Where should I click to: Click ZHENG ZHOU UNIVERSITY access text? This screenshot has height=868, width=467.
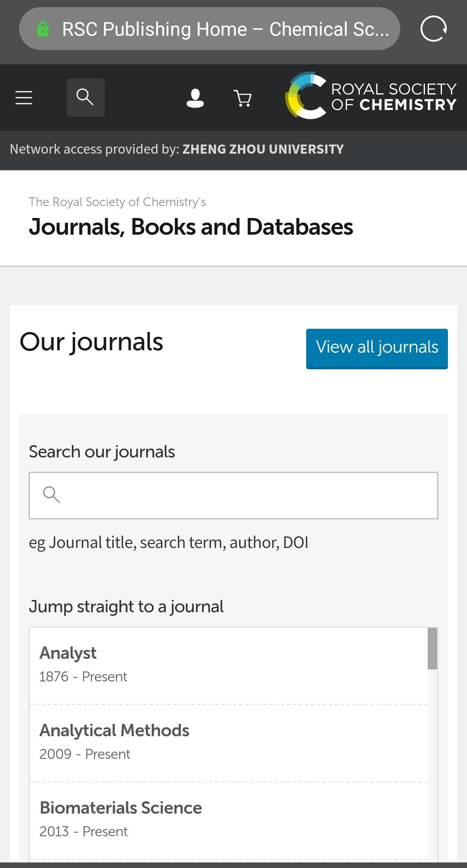tap(263, 149)
